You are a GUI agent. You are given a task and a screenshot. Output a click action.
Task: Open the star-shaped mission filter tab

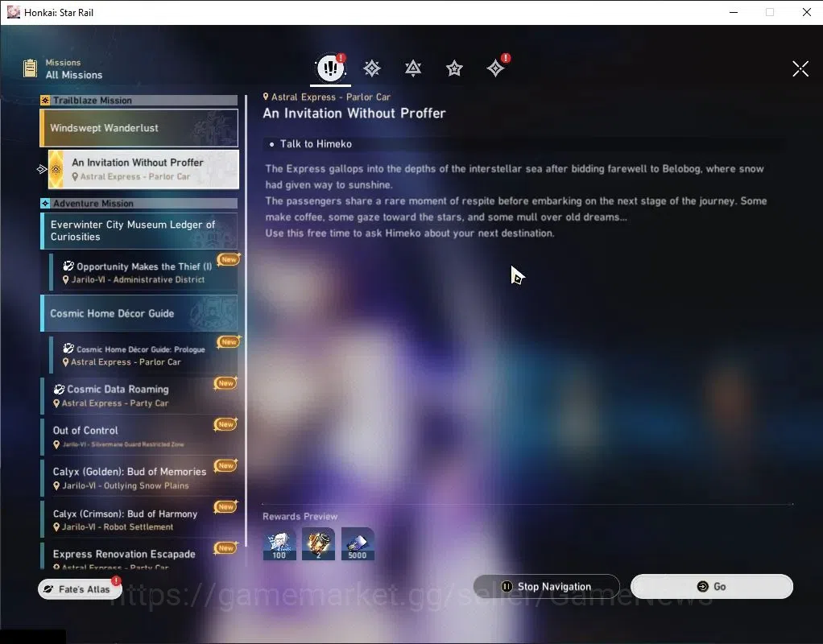pos(454,68)
